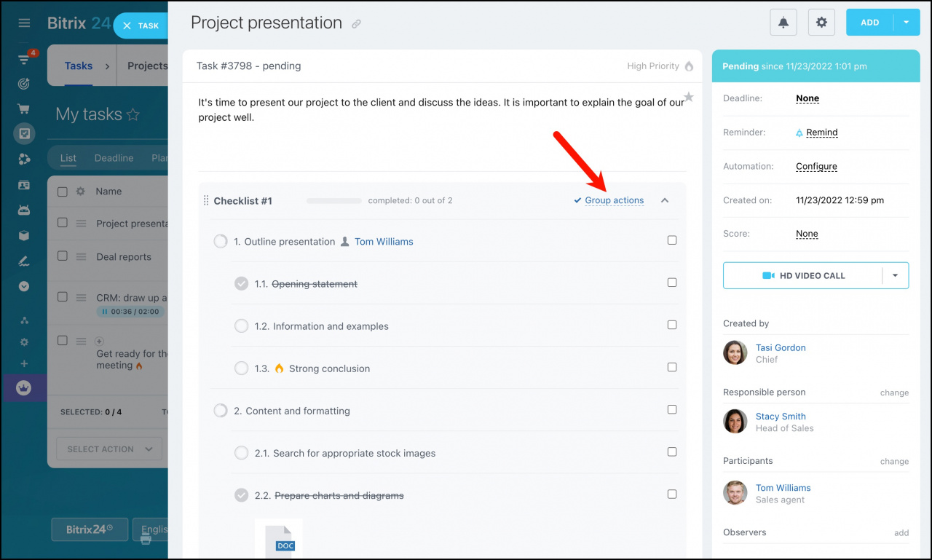Copy task link next to Project presentation title

pos(356,24)
